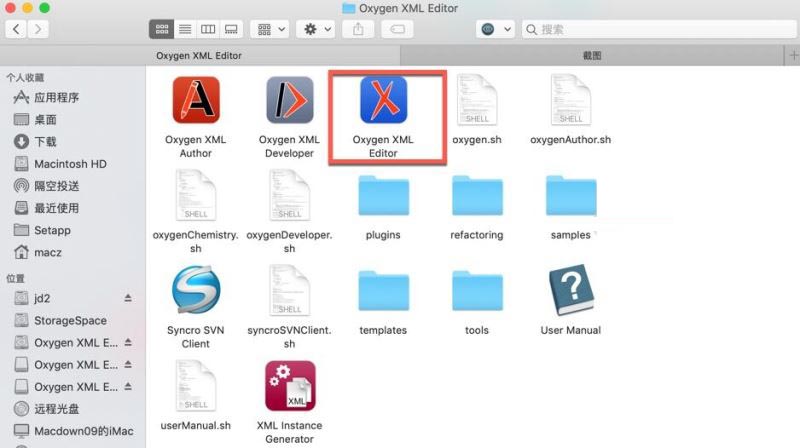This screenshot has height=448, width=800.
Task: Open the gear action menu
Action: [x=316, y=29]
